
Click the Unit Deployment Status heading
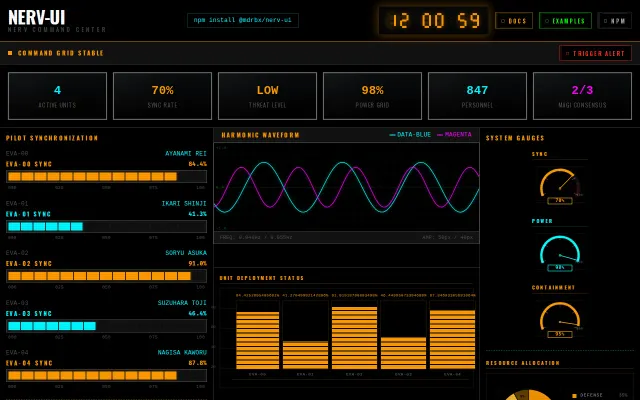click(x=262, y=278)
